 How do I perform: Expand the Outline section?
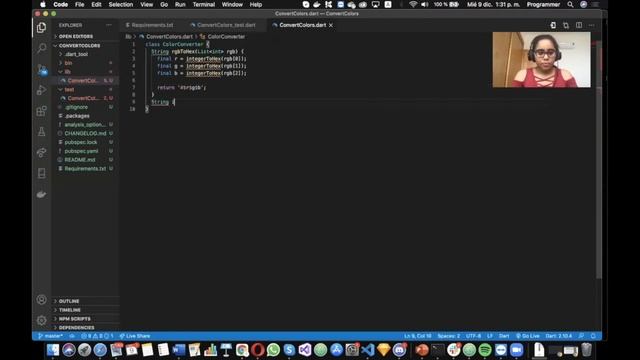69,301
